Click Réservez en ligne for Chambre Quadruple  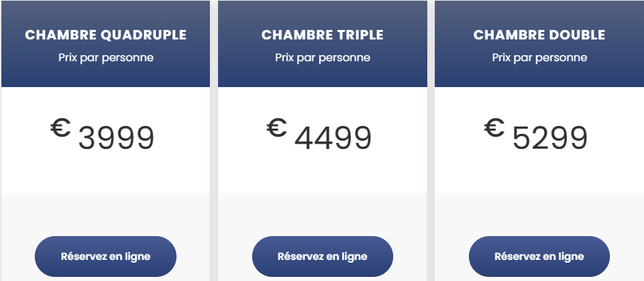106,257
